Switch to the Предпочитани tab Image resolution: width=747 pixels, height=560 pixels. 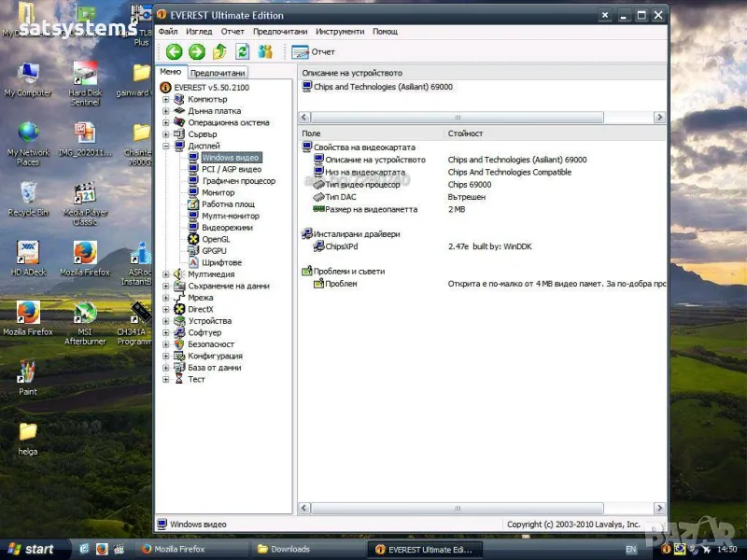point(218,73)
